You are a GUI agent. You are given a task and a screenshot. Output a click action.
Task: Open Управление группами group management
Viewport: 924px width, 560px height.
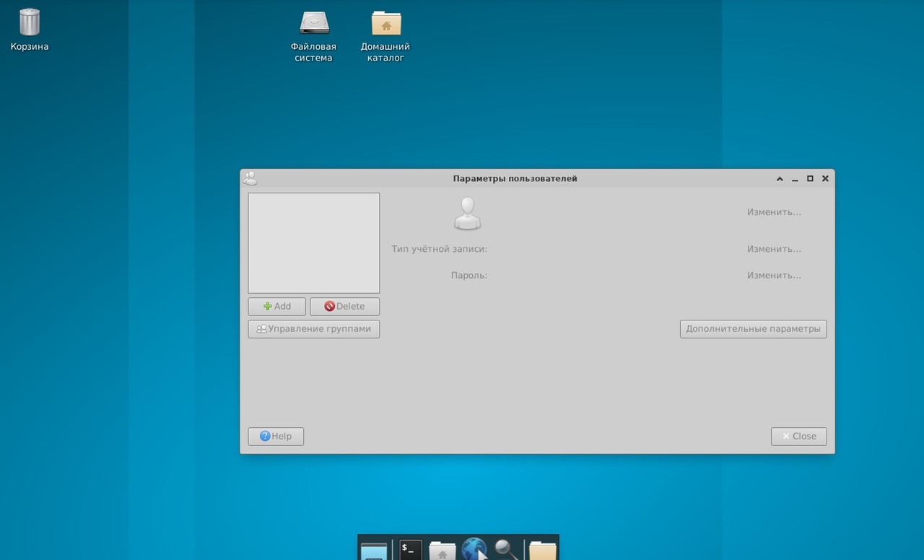coord(314,329)
